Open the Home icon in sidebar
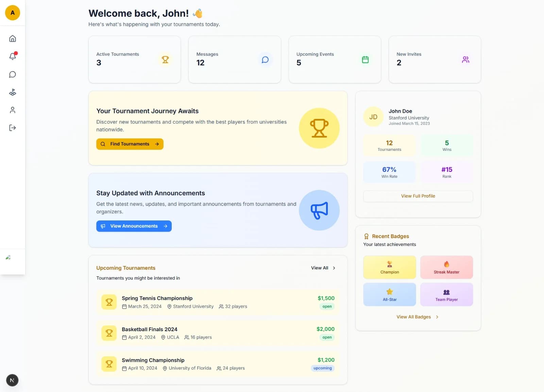Viewport: 544px width, 392px height. click(x=13, y=38)
